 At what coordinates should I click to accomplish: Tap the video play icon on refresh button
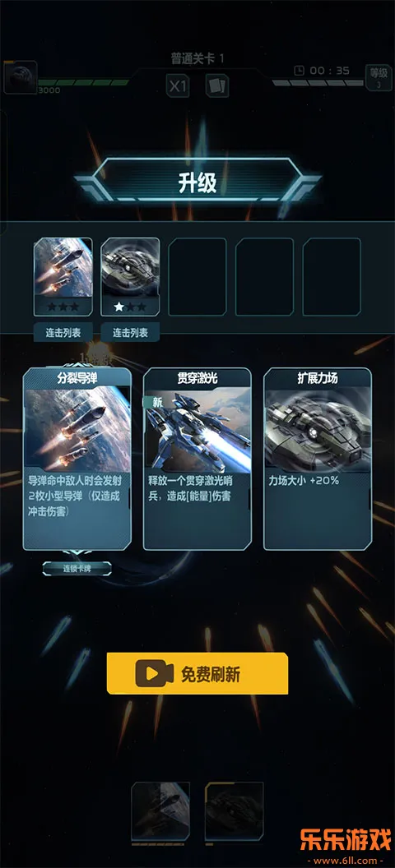coord(151,674)
